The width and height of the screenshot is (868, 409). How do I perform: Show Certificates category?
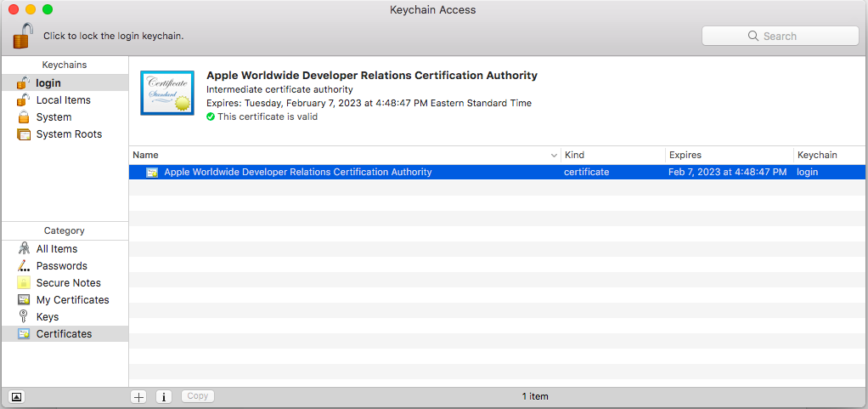click(65, 334)
